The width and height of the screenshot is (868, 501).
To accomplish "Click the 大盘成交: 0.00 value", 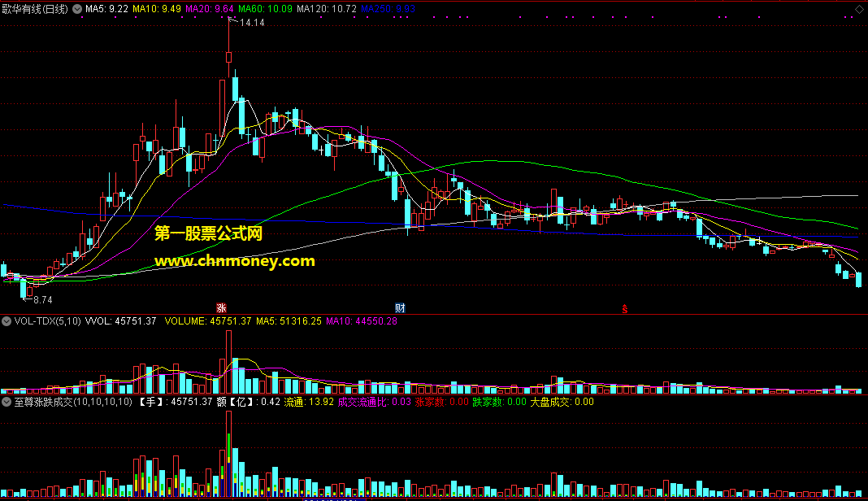I will (562, 402).
